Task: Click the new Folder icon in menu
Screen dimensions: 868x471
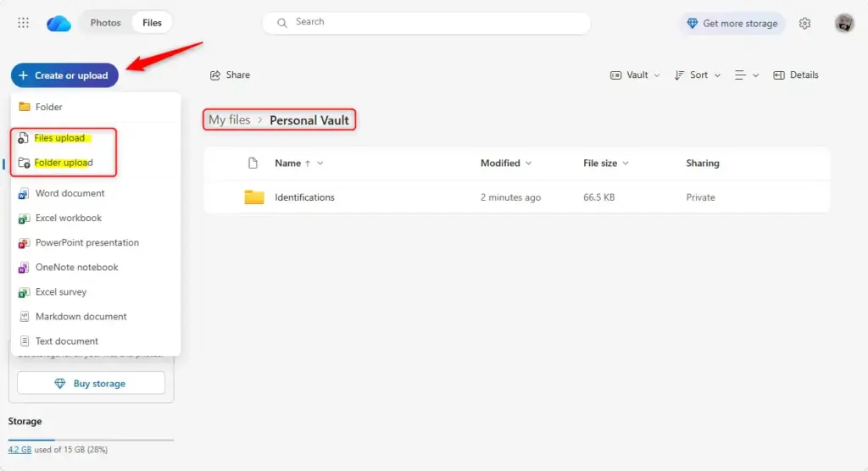Action: pos(25,106)
